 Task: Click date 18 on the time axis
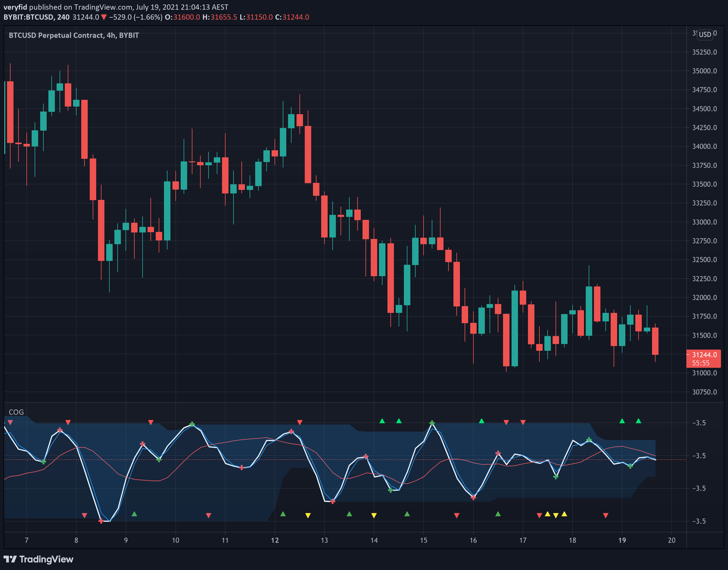[573, 540]
